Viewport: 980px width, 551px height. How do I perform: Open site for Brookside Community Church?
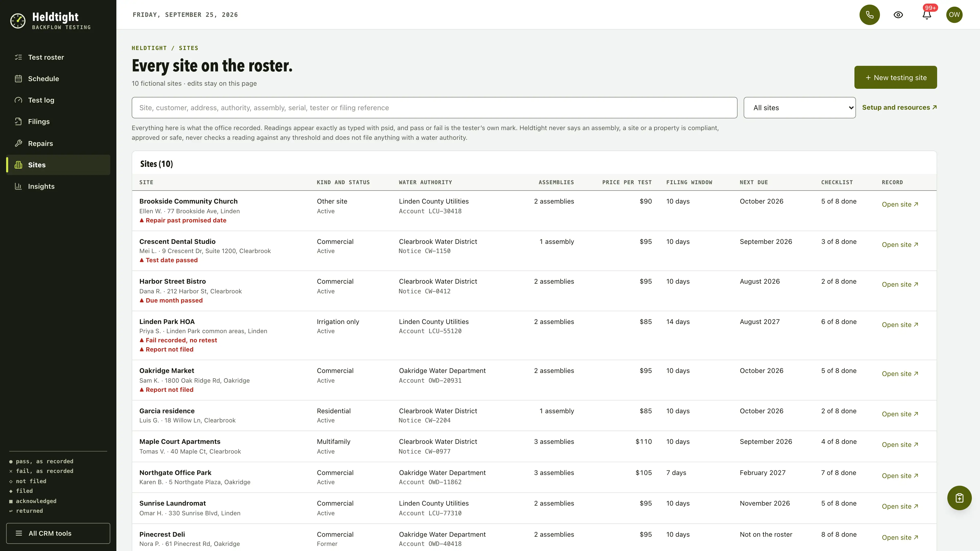coord(900,205)
